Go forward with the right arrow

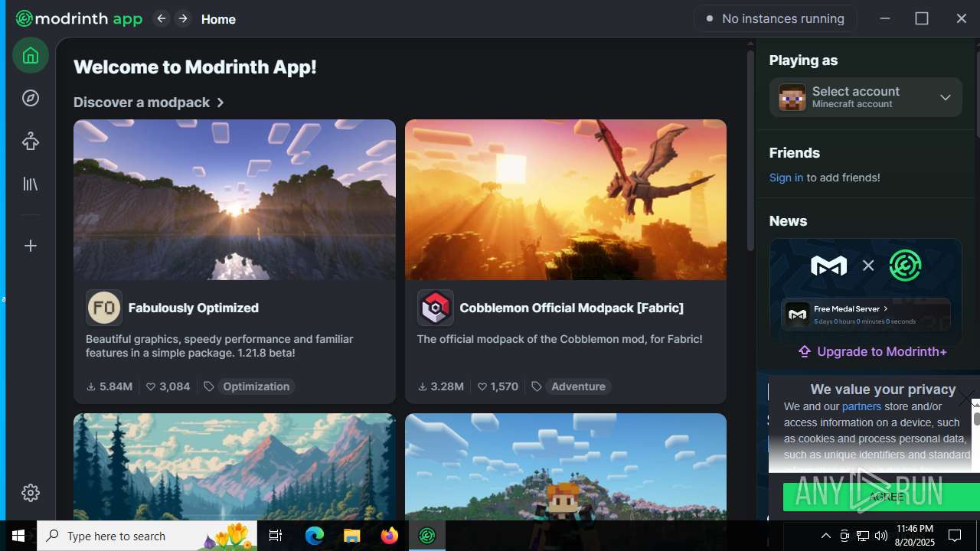point(182,18)
